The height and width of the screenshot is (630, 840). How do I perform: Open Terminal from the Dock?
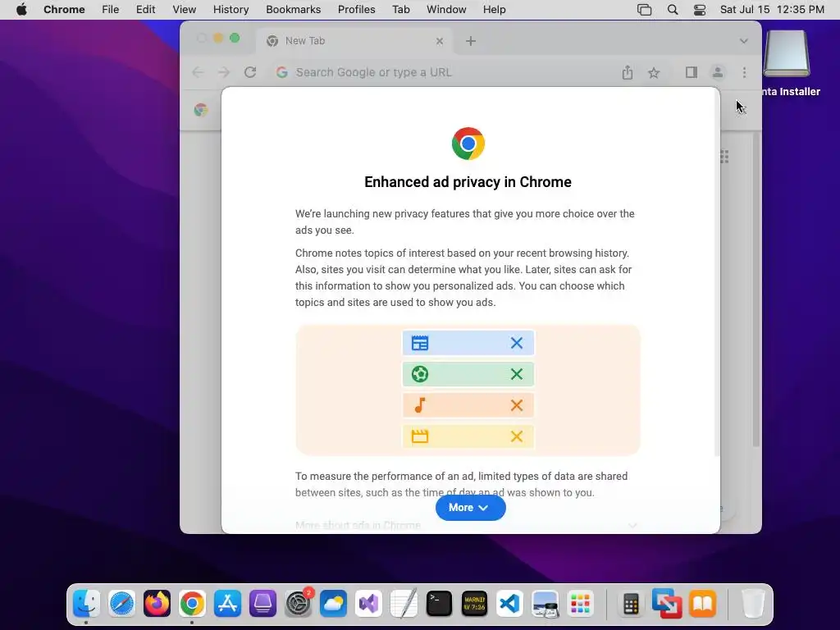tap(439, 604)
